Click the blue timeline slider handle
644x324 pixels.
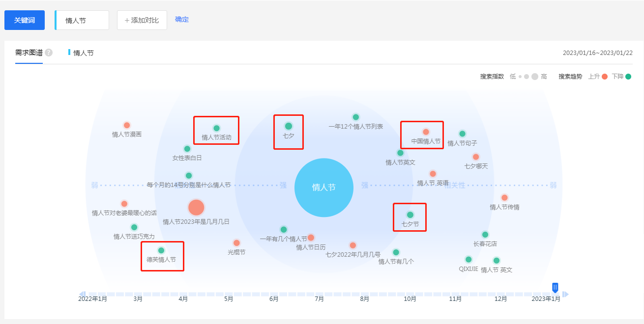[555, 288]
